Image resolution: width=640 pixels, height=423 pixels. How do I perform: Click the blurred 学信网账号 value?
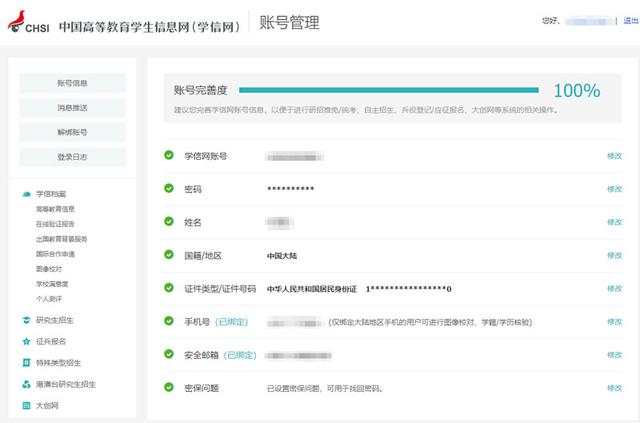click(x=294, y=156)
